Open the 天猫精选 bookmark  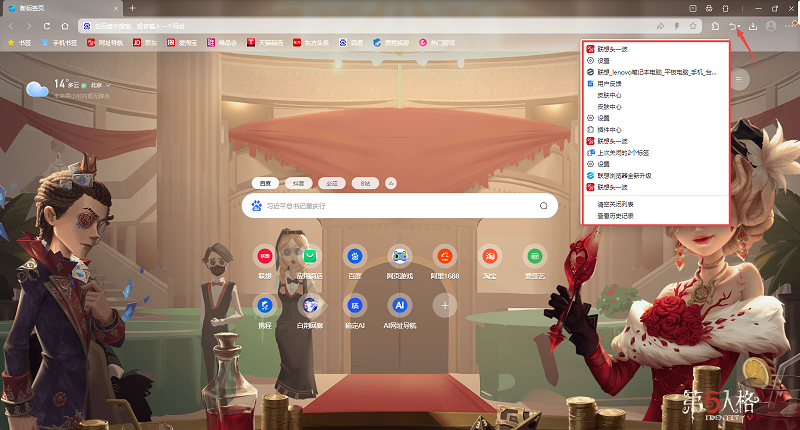tap(265, 43)
